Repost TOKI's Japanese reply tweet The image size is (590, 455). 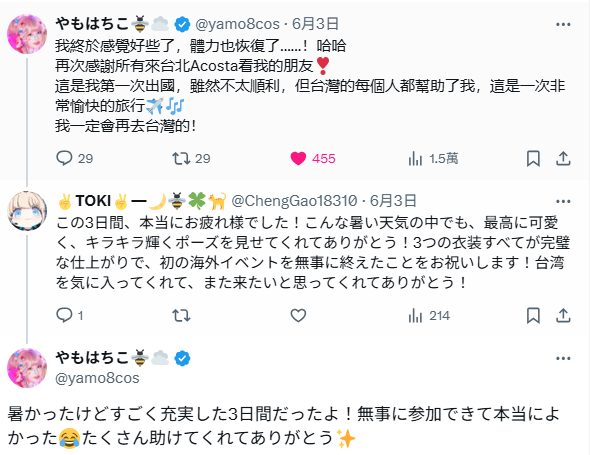[181, 315]
